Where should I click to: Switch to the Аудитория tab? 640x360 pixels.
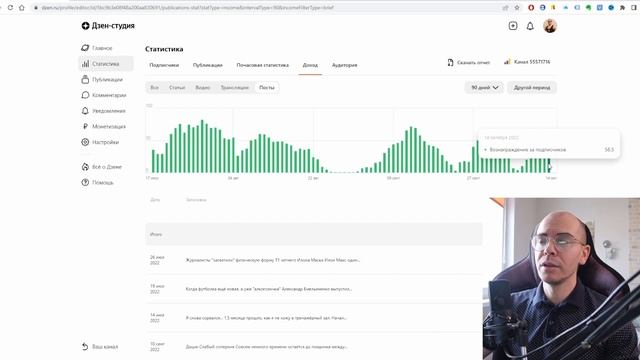coord(344,65)
